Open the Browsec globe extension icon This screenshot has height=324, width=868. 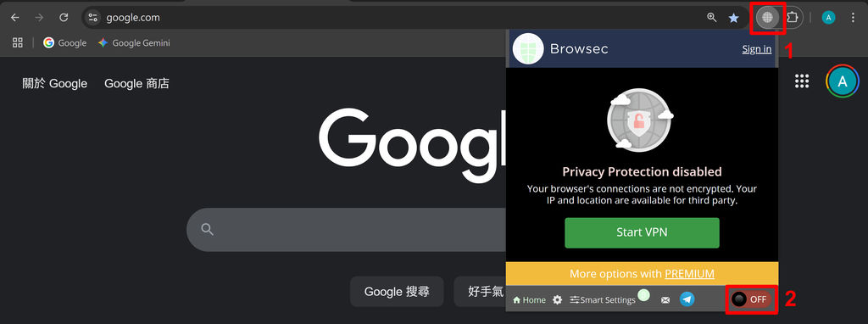(767, 17)
